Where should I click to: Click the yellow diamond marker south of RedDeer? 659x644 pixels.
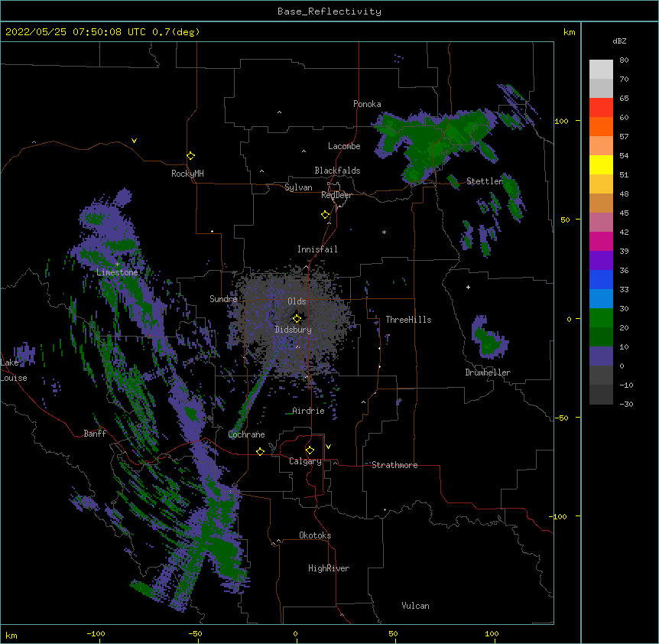pyautogui.click(x=326, y=215)
